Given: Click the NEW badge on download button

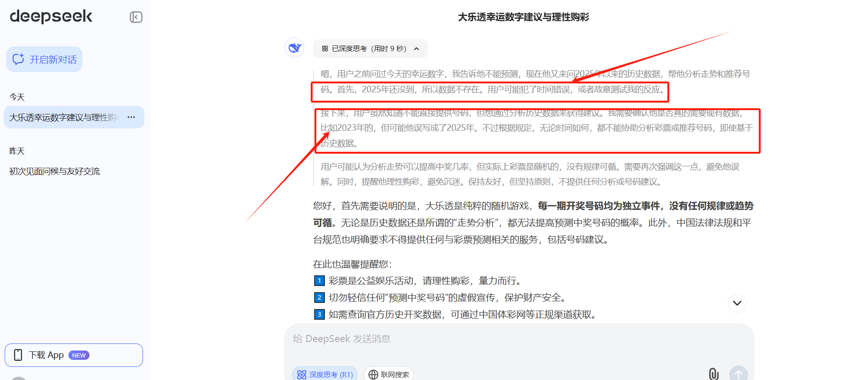Looking at the screenshot, I should point(79,355).
